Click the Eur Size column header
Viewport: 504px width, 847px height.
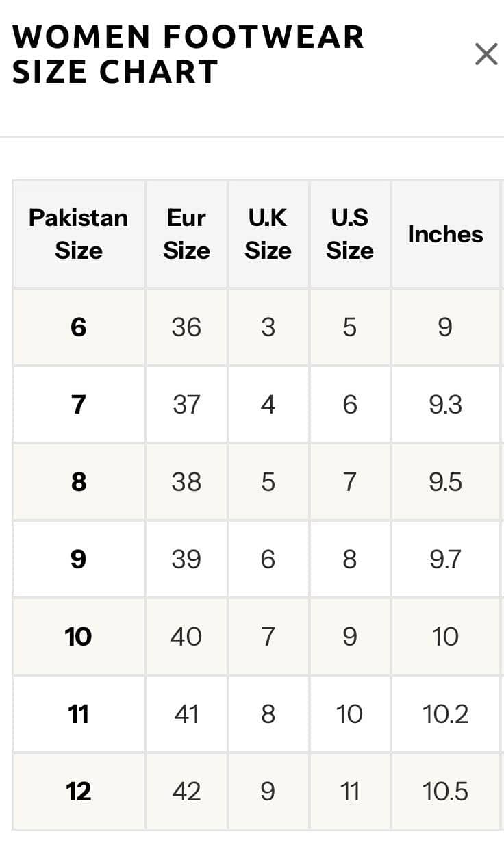click(186, 234)
